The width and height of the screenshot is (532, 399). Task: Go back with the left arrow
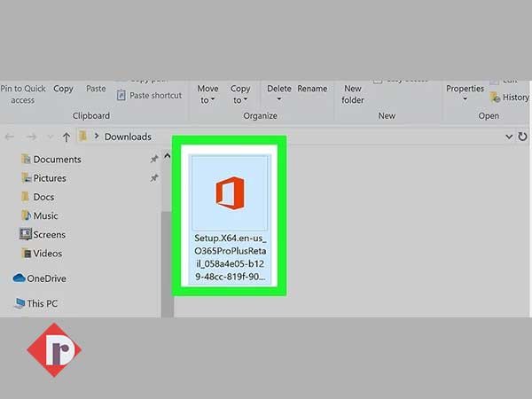click(10, 137)
